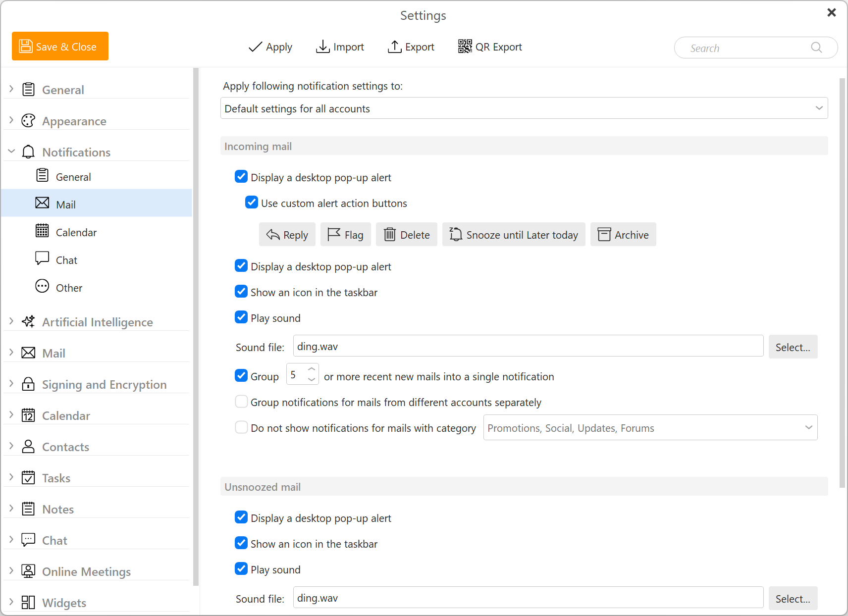Expand the General section chevron
The image size is (848, 616).
tap(11, 89)
